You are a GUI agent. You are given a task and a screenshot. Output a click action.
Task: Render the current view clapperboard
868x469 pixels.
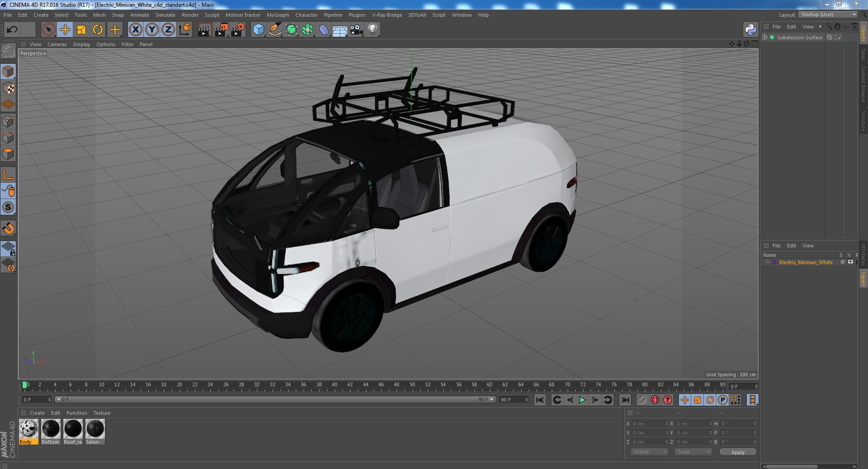coord(204,30)
